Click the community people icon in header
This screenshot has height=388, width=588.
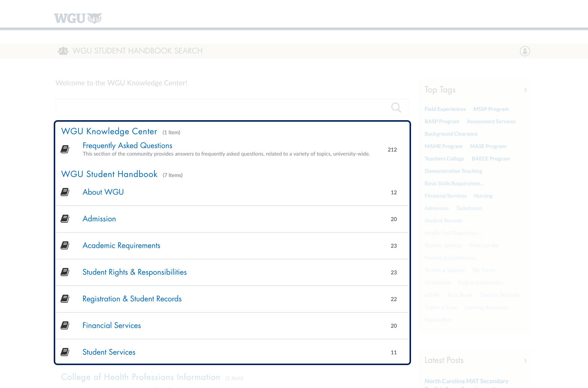(63, 51)
